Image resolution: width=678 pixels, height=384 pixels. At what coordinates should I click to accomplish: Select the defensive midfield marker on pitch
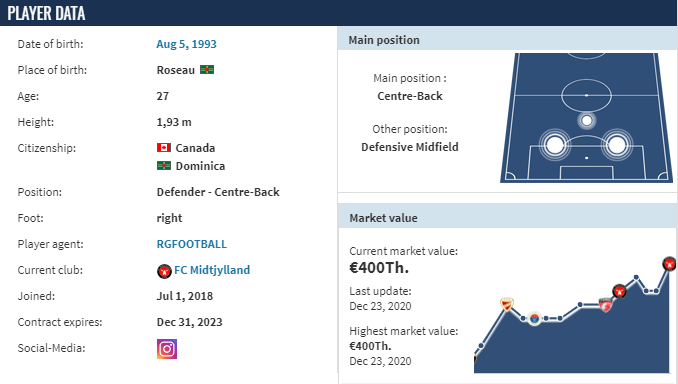[x=586, y=120]
